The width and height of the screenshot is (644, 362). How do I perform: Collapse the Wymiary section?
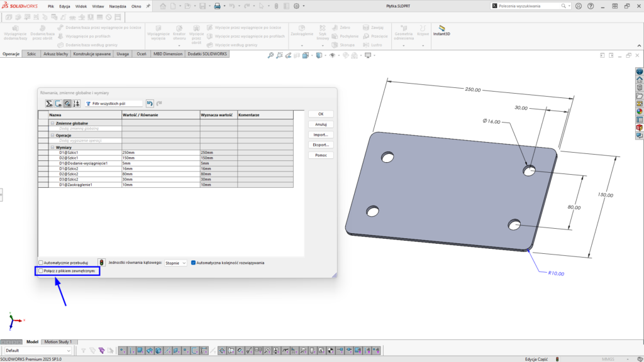pyautogui.click(x=52, y=147)
